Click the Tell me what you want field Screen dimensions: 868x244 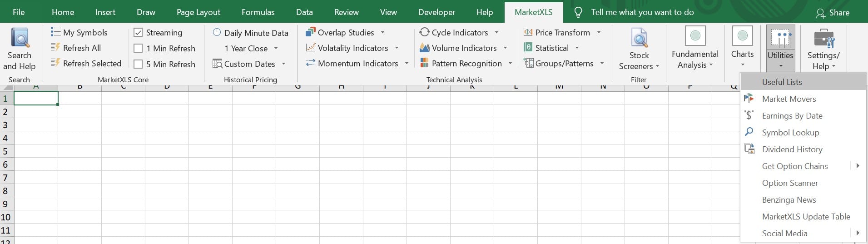642,12
